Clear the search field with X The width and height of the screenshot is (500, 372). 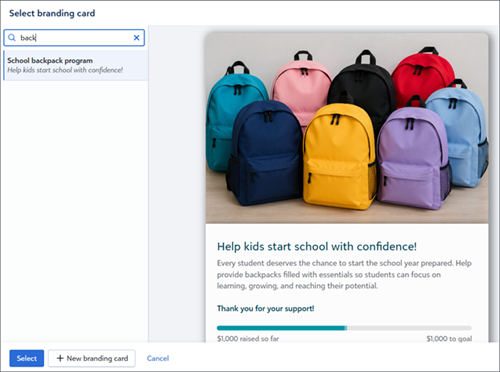[x=136, y=38]
